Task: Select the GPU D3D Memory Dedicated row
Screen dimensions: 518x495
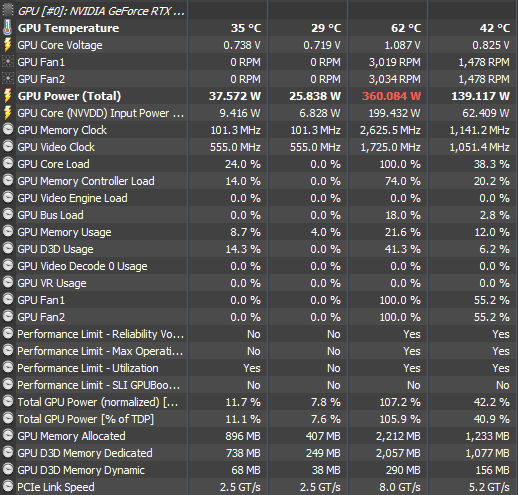Action: [259, 453]
